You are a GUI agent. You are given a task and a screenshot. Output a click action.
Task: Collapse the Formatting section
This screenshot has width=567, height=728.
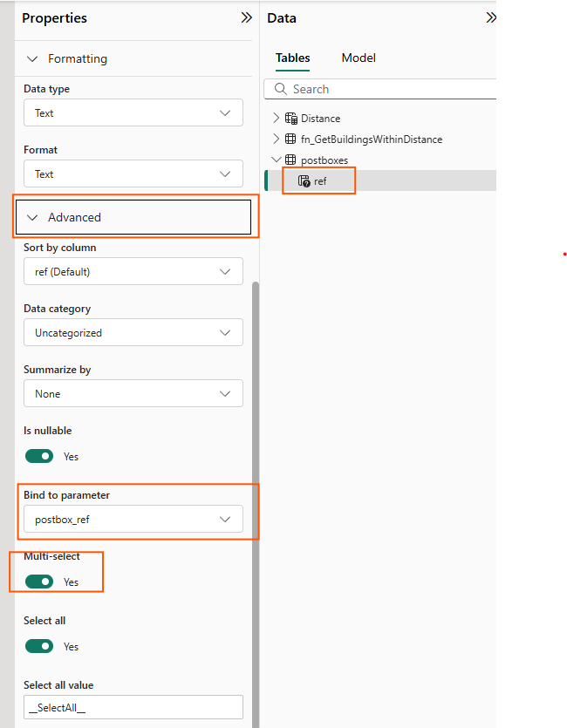(x=32, y=59)
